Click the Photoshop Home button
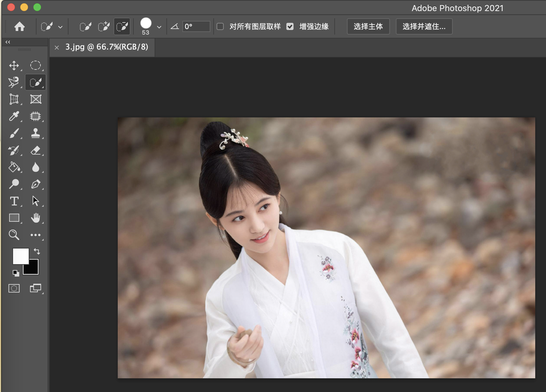 click(x=20, y=26)
